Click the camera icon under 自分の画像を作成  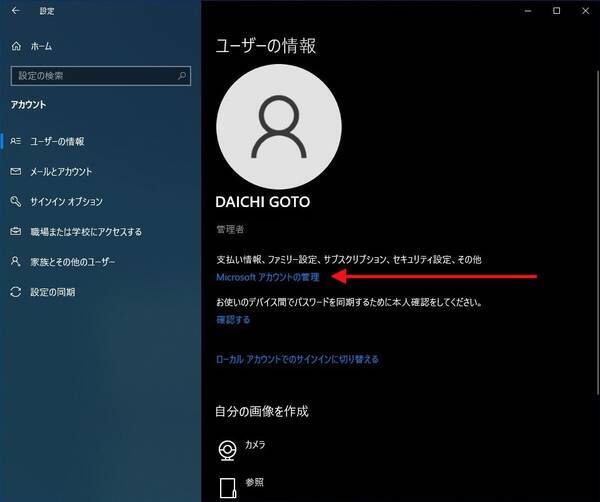pyautogui.click(x=228, y=448)
